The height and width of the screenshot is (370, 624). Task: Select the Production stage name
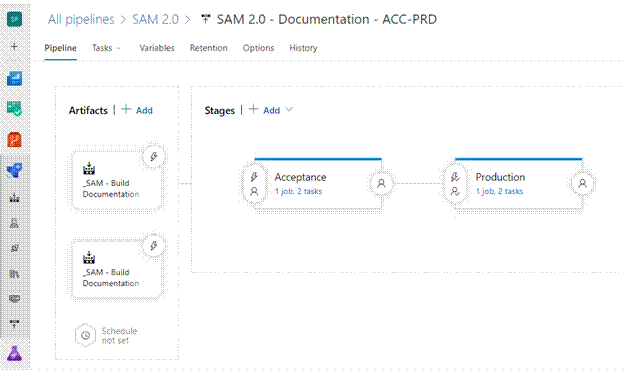[500, 177]
